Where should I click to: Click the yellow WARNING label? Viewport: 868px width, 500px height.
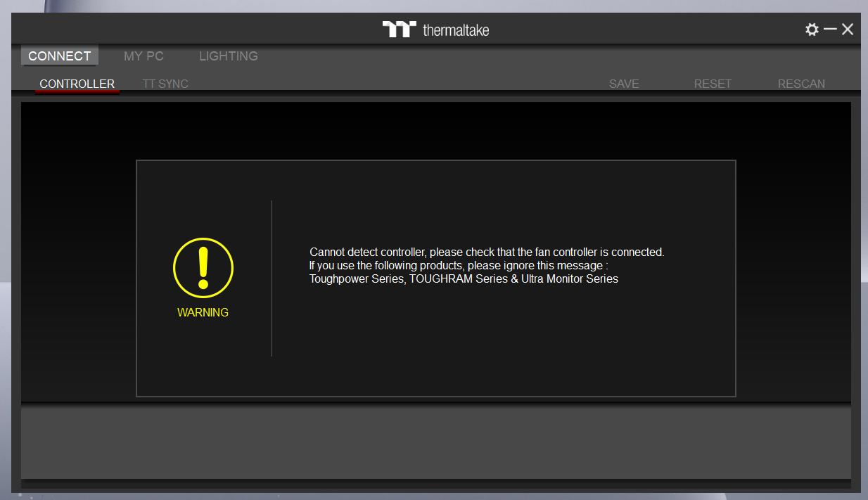click(x=203, y=312)
